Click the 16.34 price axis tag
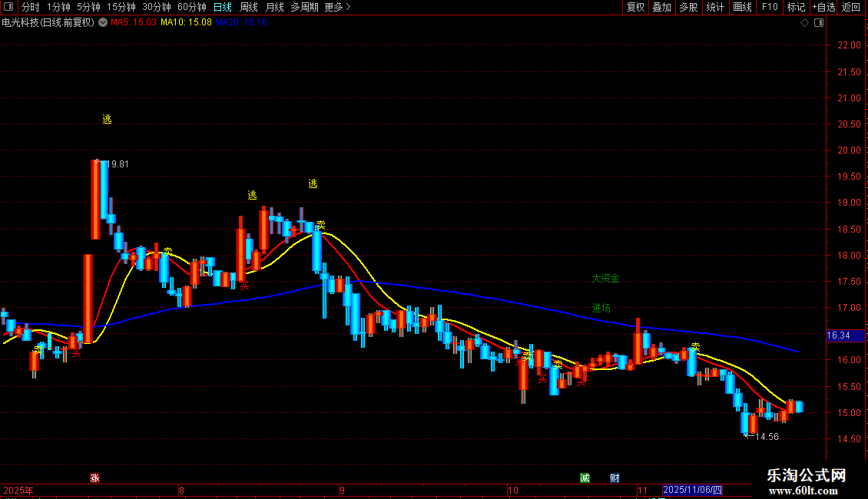868x499 pixels. click(x=845, y=335)
